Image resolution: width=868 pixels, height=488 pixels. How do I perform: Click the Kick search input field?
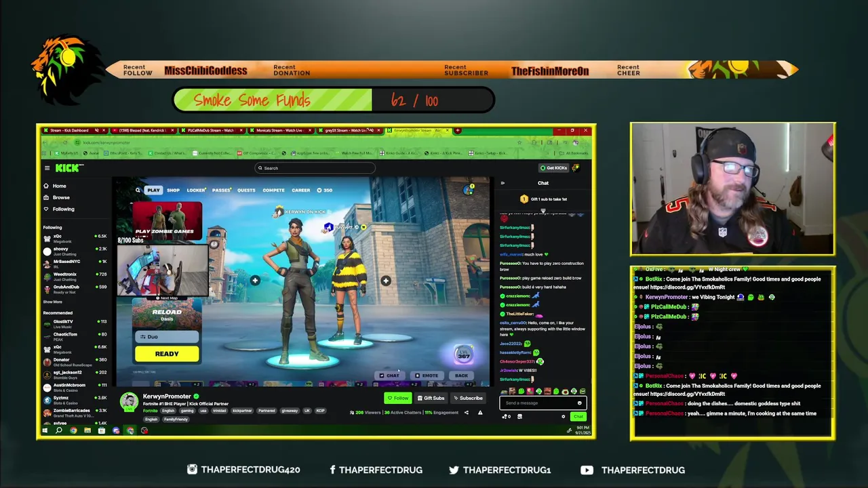tap(315, 168)
